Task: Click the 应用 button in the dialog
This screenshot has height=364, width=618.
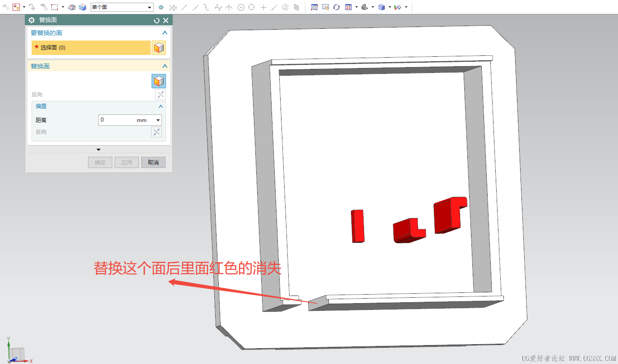Action: tap(127, 162)
